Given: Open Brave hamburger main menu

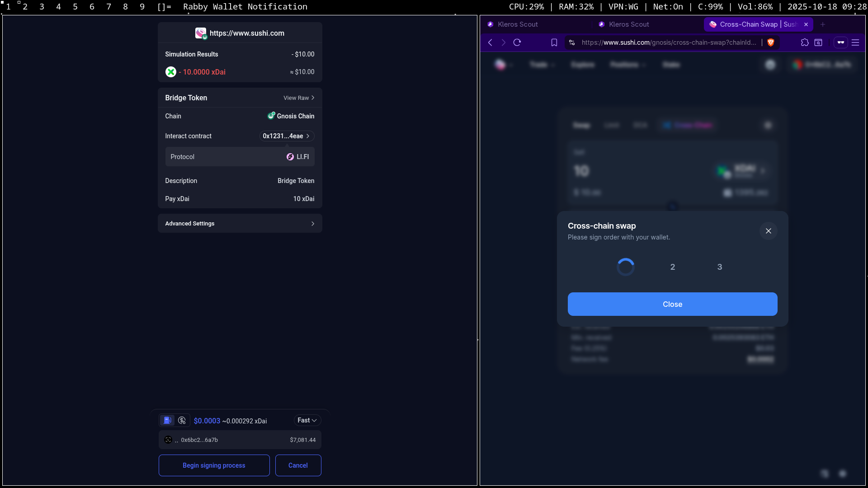Looking at the screenshot, I should [x=855, y=42].
